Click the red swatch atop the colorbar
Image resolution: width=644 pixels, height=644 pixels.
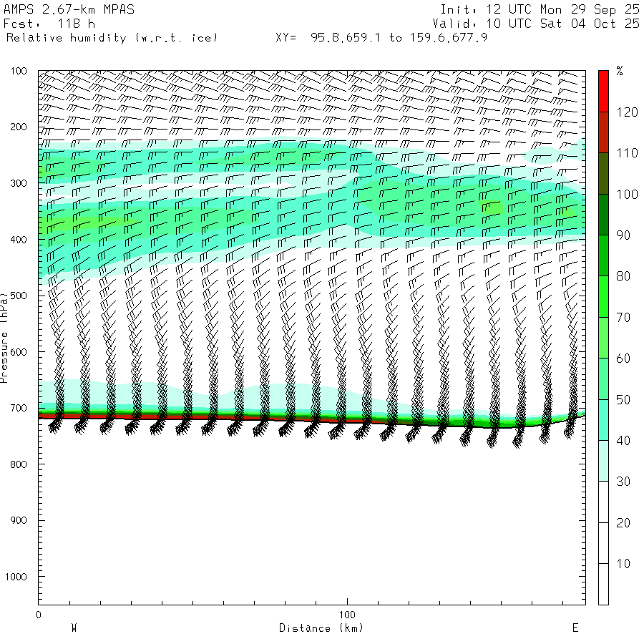pos(603,91)
